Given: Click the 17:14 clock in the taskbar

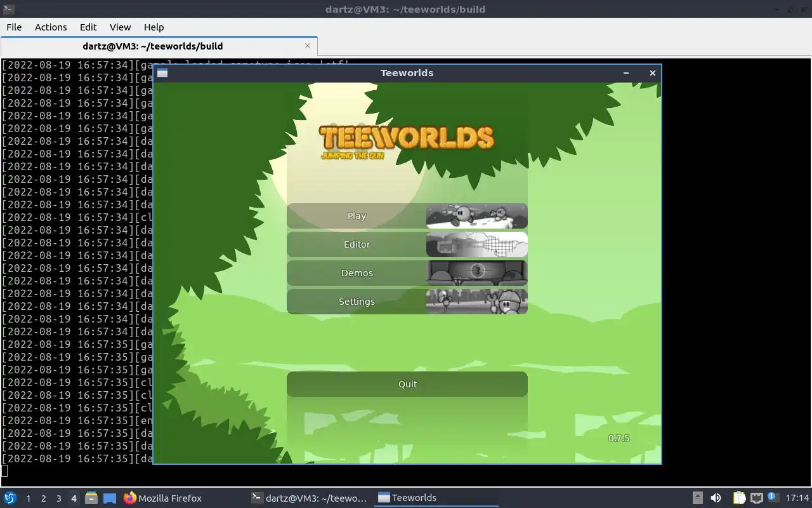Looking at the screenshot, I should [797, 498].
